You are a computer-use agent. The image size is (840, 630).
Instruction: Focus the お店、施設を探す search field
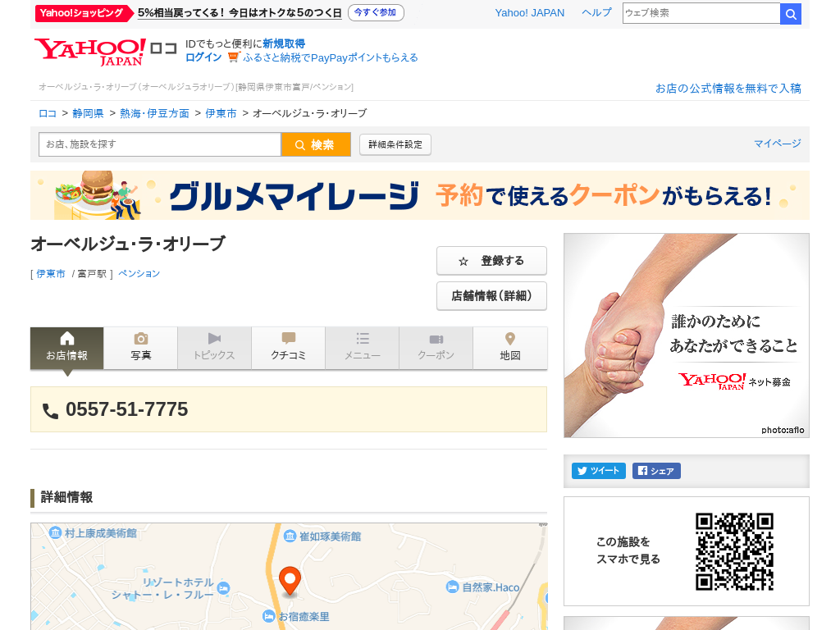coord(160,144)
